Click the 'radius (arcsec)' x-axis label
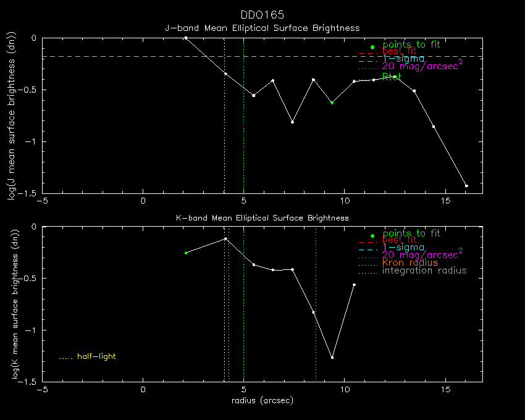The image size is (525, 420). [x=262, y=400]
